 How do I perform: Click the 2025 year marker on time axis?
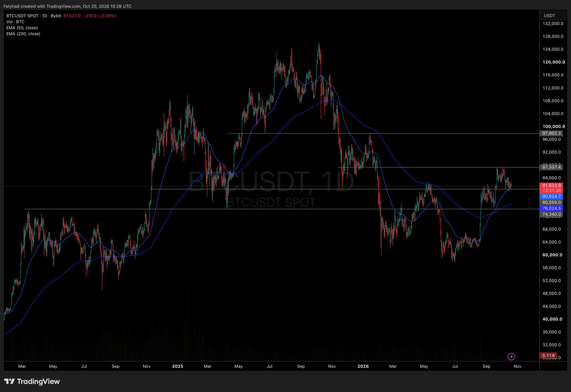[x=178, y=366]
